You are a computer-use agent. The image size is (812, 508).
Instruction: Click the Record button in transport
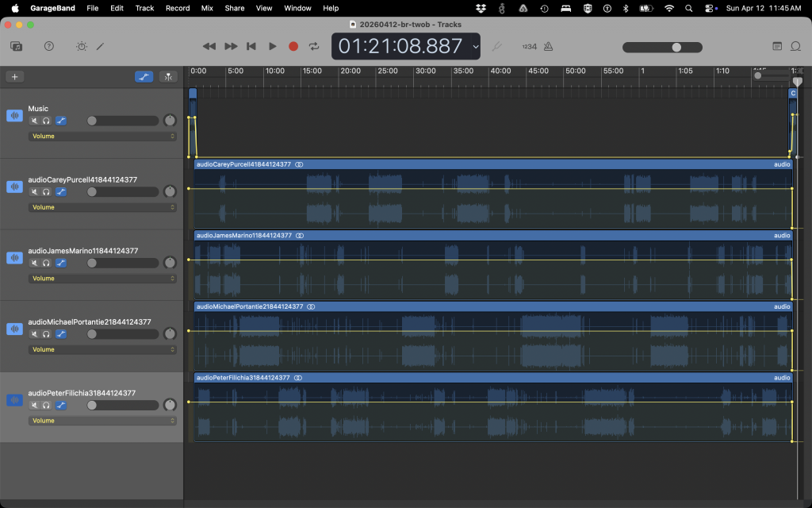pyautogui.click(x=293, y=46)
